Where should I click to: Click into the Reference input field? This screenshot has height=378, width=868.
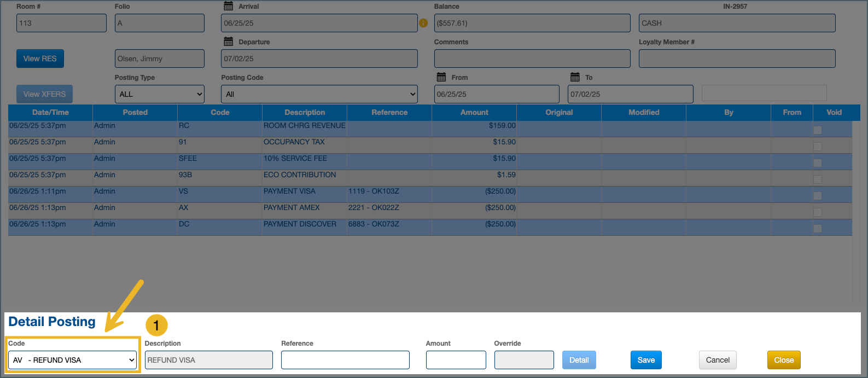345,360
